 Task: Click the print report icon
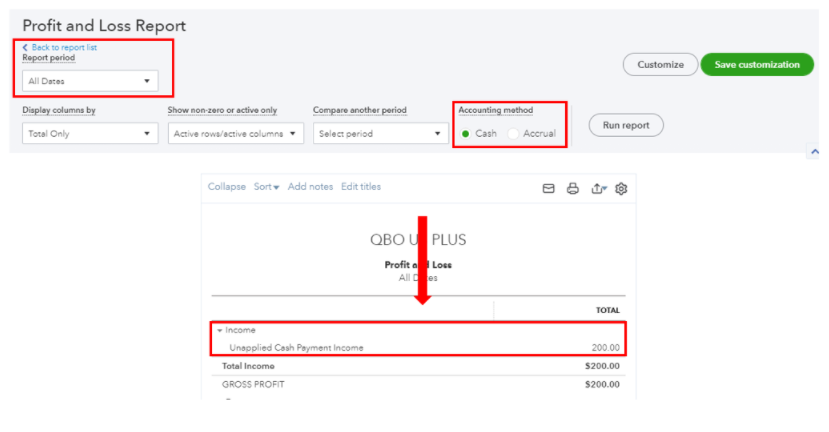[573, 188]
